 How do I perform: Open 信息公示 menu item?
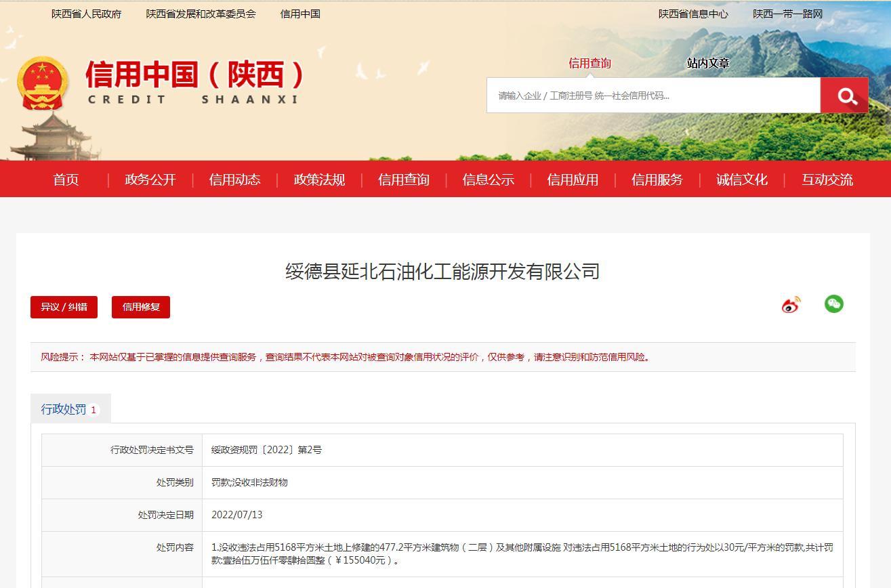coord(489,180)
